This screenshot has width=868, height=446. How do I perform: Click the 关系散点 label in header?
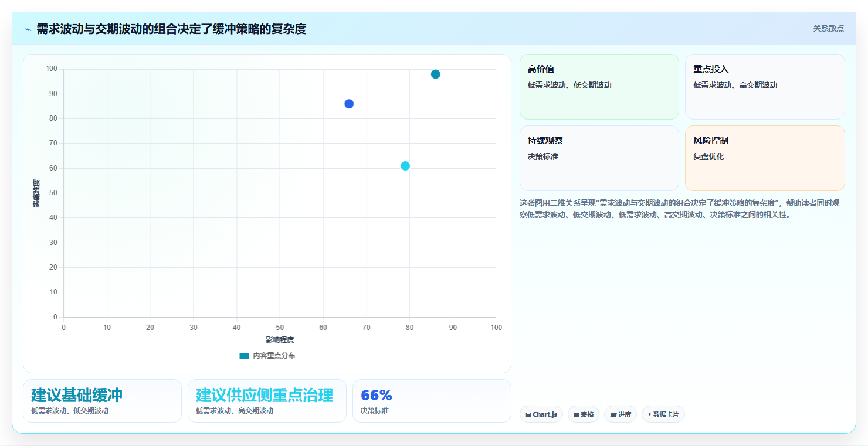coord(828,29)
